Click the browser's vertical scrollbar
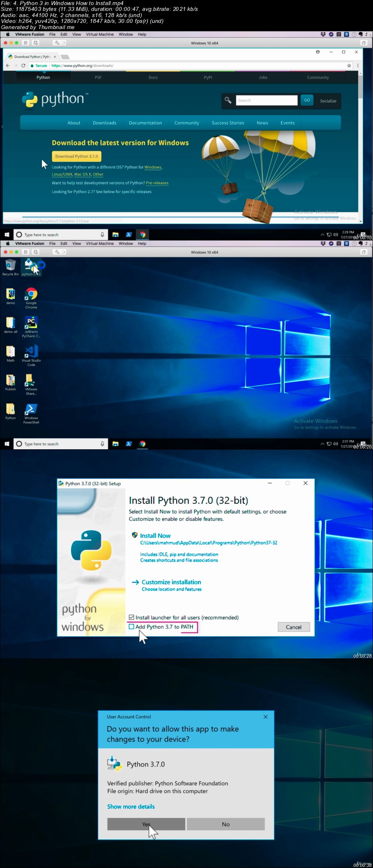 point(360,87)
